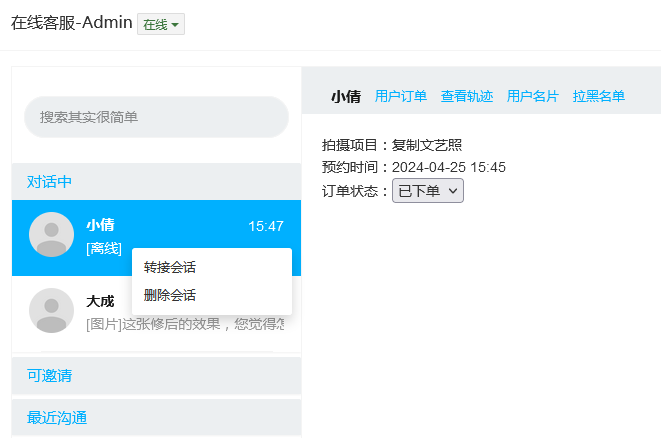This screenshot has width=661, height=438.
Task: Open the 在线 status dropdown
Action: (161, 25)
